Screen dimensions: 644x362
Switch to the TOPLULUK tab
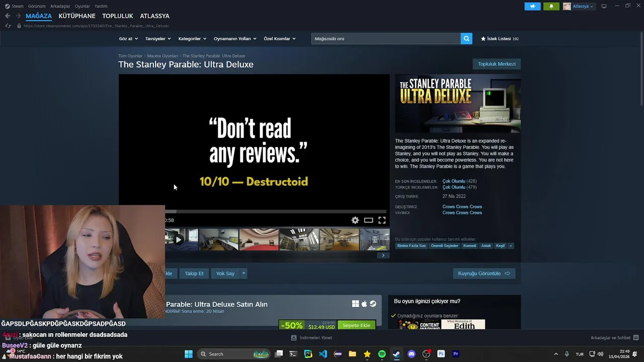click(118, 16)
